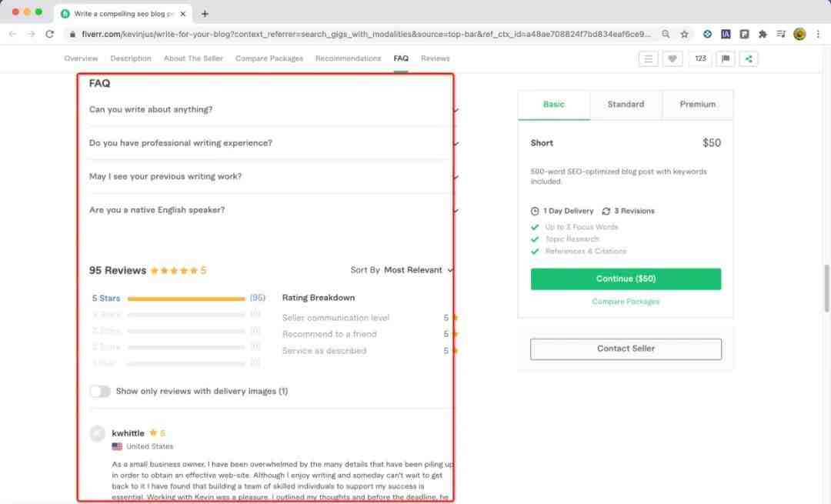Click the heart icon to save gig
Image resolution: width=831 pixels, height=504 pixels.
pyautogui.click(x=672, y=58)
